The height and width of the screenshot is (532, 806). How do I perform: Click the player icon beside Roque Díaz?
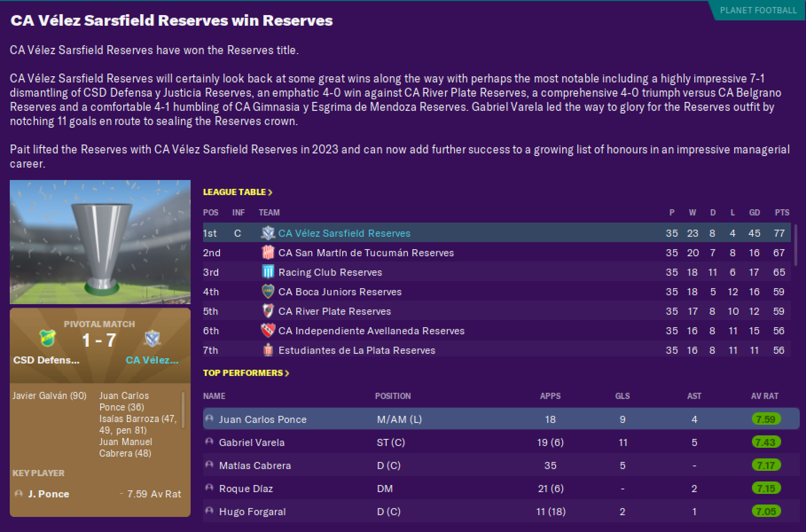(x=209, y=488)
